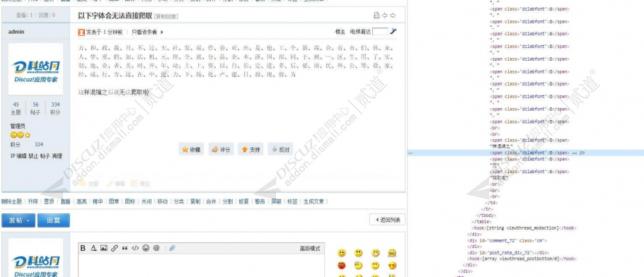Click the ellipsis beside the selected DevTools line
Image resolution: width=644 pixels, height=277 pixels.
click(x=410, y=153)
